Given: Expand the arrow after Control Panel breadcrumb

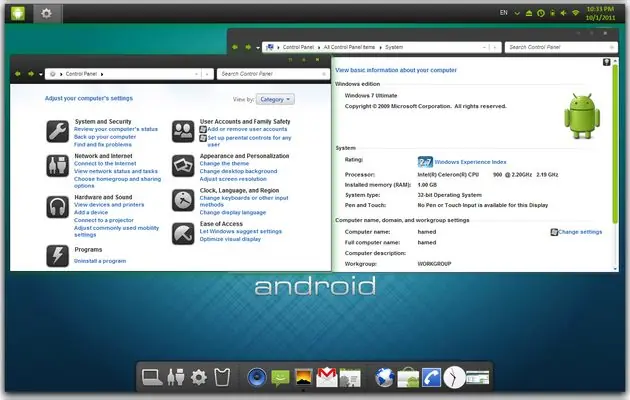Looking at the screenshot, I should (x=102, y=74).
